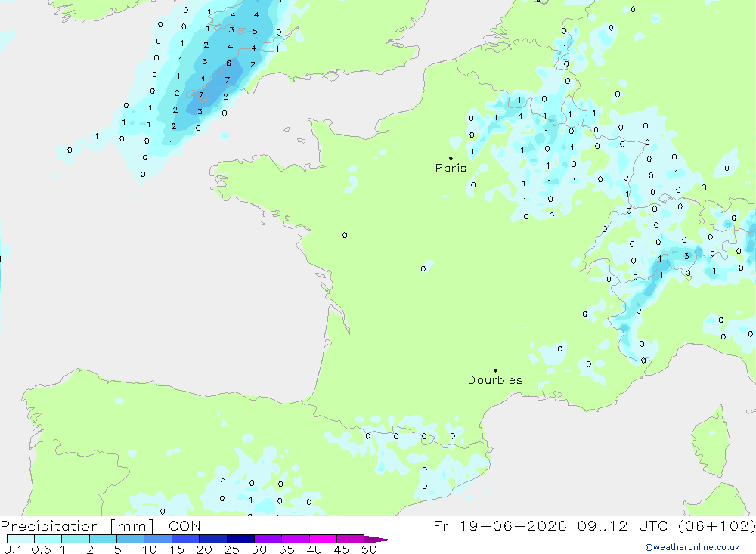Open the weatheronline.co.uk copyright link

tap(692, 547)
